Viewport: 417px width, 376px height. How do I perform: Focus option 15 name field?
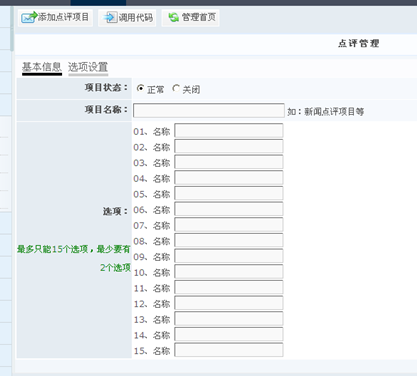(x=229, y=350)
